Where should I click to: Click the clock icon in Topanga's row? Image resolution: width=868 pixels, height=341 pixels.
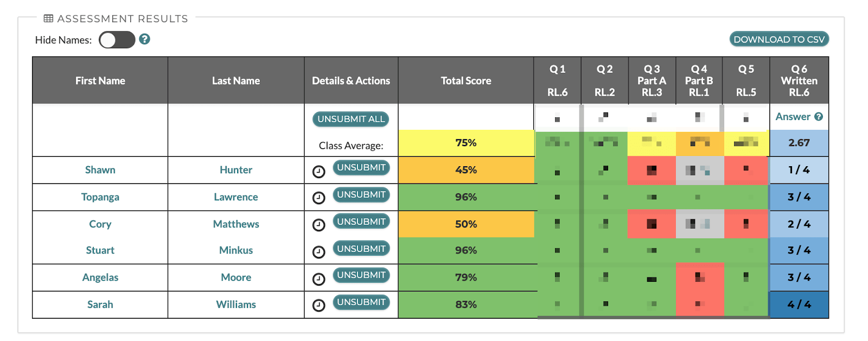[x=319, y=198]
